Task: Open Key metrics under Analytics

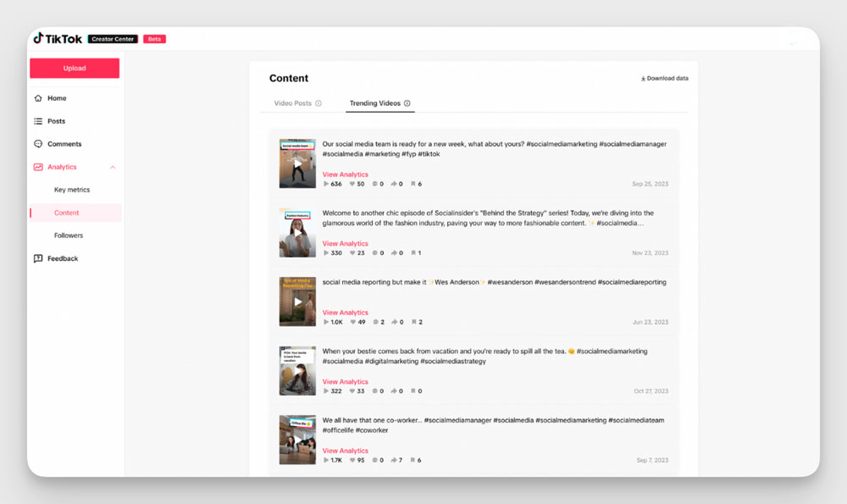Action: pos(72,190)
